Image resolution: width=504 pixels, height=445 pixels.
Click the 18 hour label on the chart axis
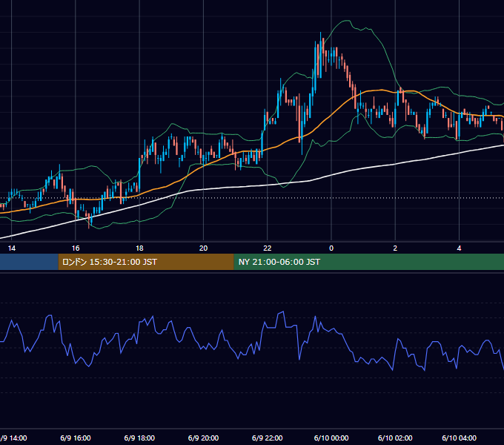pos(139,248)
